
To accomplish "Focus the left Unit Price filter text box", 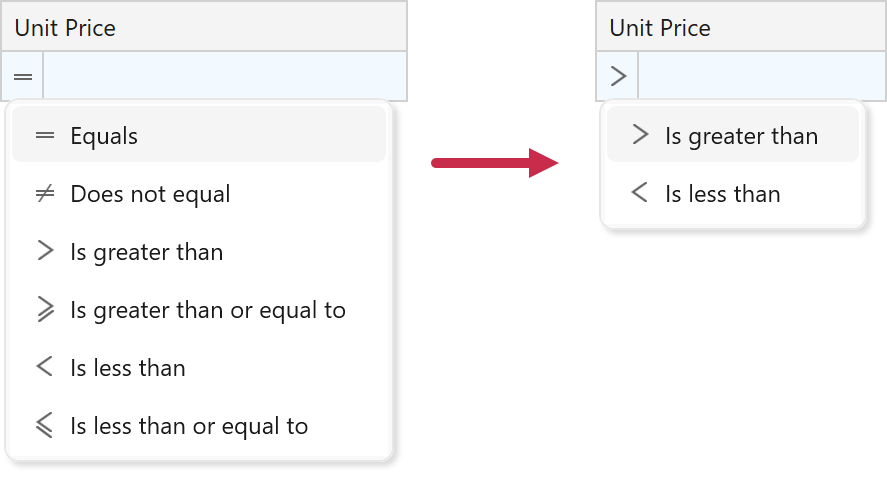I will click(225, 77).
